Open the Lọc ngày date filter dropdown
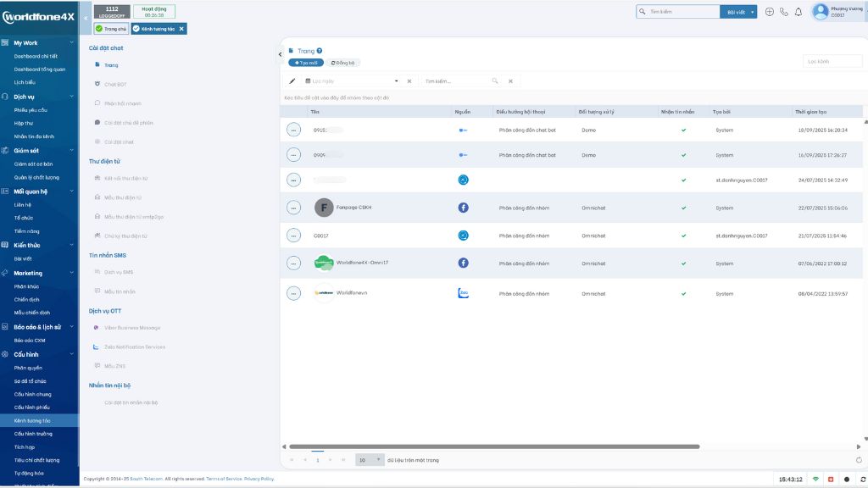868x488 pixels. (x=397, y=80)
